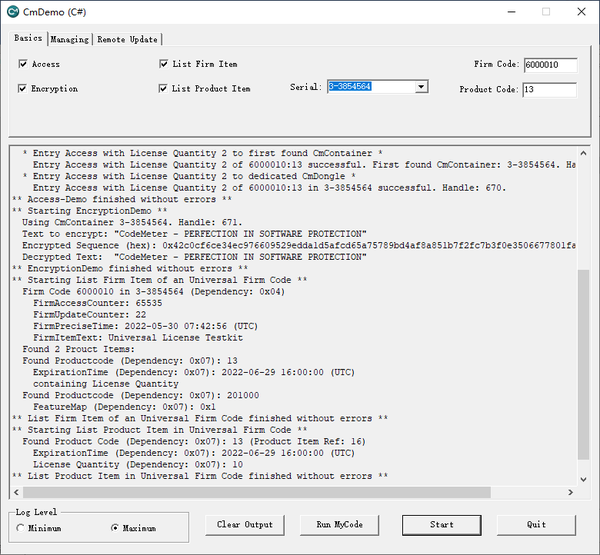This screenshot has height=555, width=600.
Task: Expand the Serial dropdown arrow
Action: (x=421, y=87)
